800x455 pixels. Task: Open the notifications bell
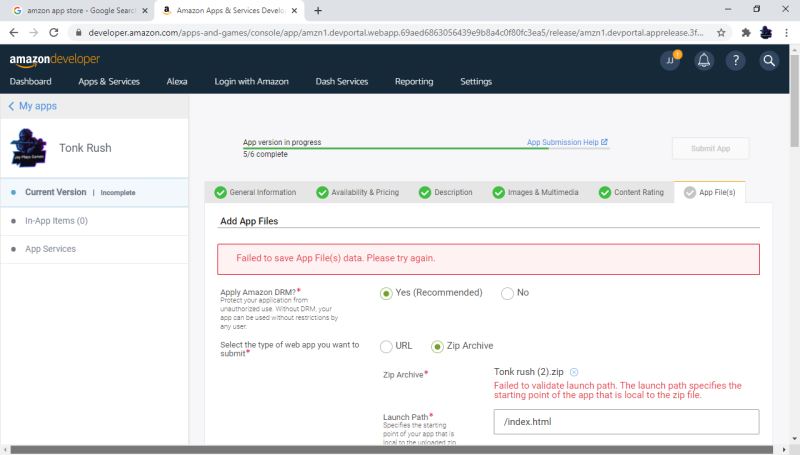(704, 61)
